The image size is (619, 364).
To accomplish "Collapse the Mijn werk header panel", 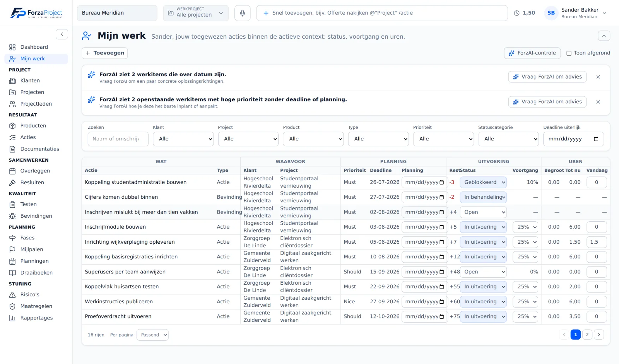I will click(x=604, y=36).
